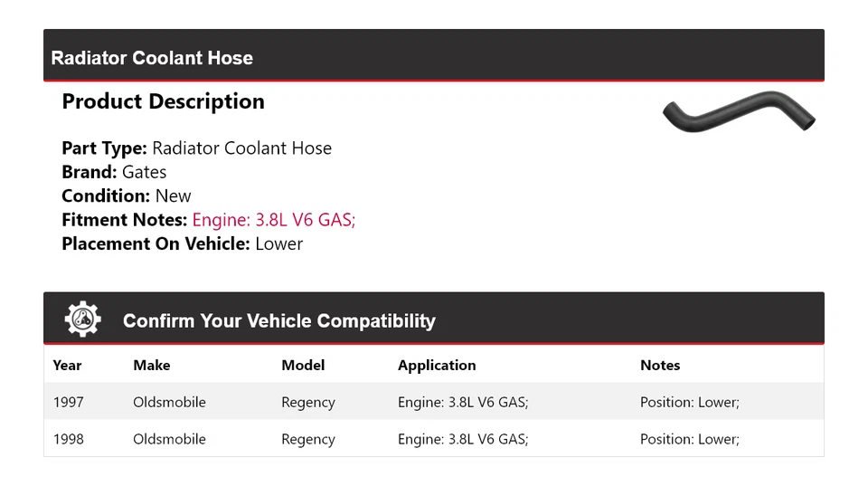This screenshot has height=486, width=868.
Task: Click the Brand: Gates line
Action: click(x=114, y=172)
